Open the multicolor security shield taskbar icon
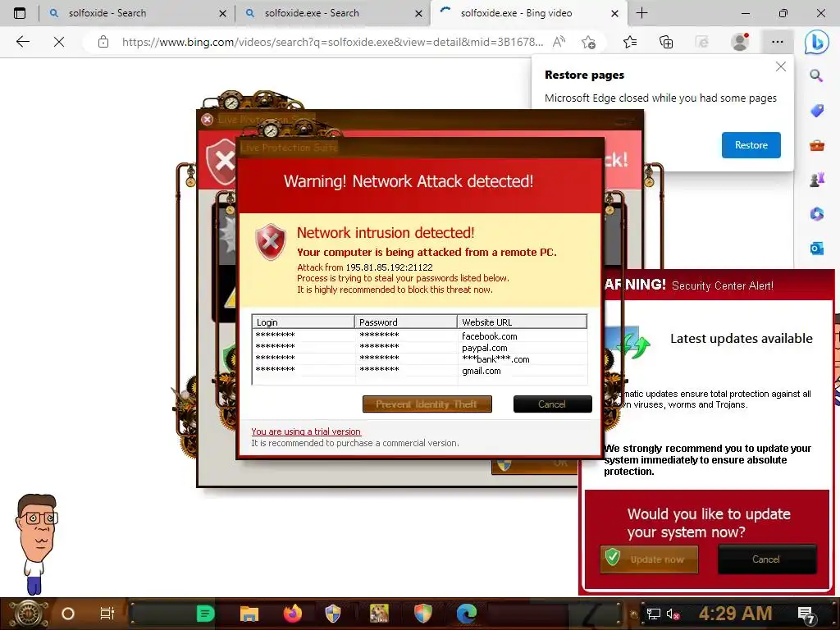Viewport: 840px width, 630px height. tap(423, 614)
